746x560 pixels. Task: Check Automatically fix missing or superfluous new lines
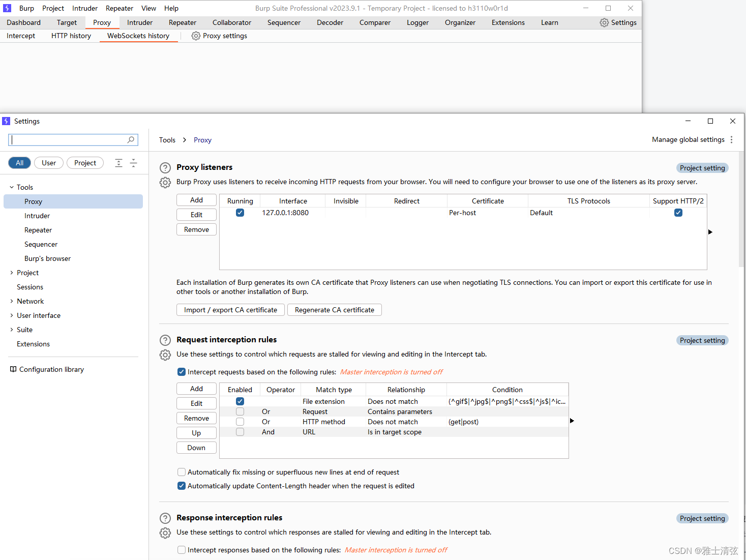(182, 472)
